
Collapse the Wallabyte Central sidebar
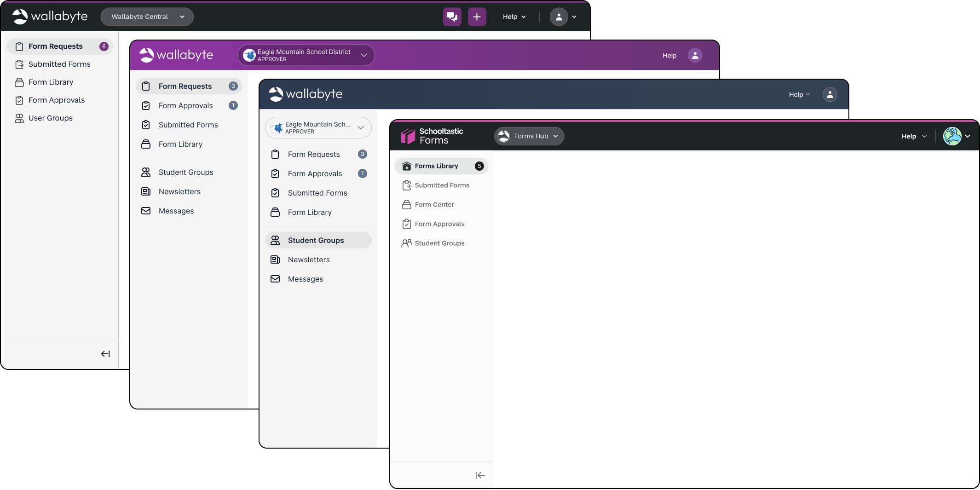pos(105,354)
